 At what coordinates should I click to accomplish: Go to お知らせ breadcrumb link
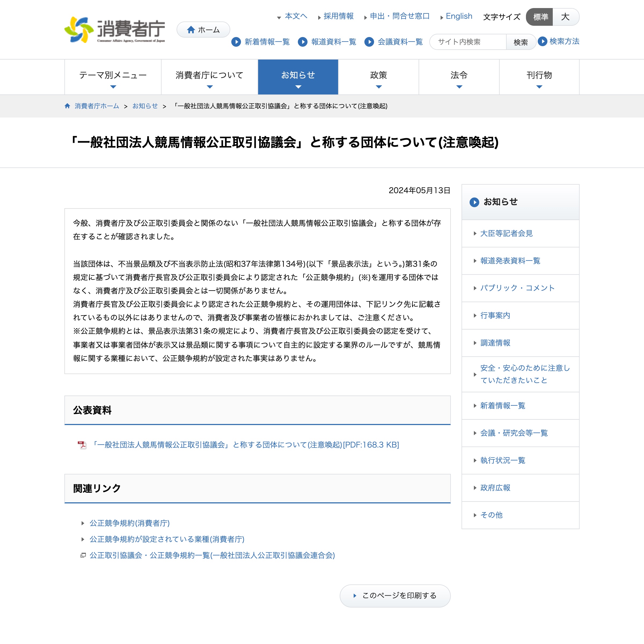[x=145, y=106]
